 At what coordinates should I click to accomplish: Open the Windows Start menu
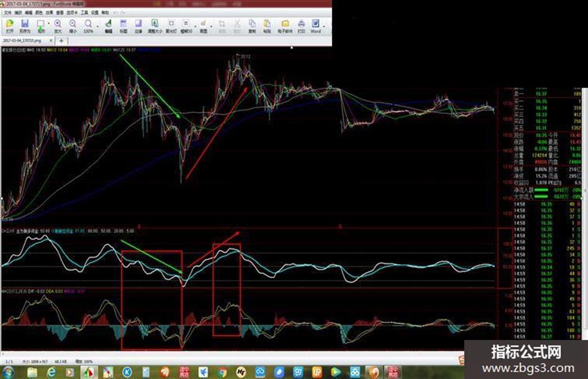[x=8, y=372]
